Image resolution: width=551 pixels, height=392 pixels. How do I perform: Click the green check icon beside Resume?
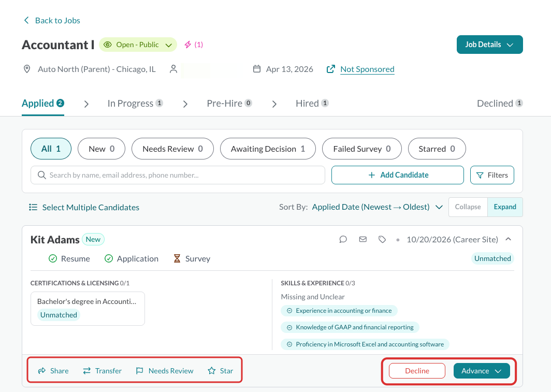pyautogui.click(x=53, y=258)
